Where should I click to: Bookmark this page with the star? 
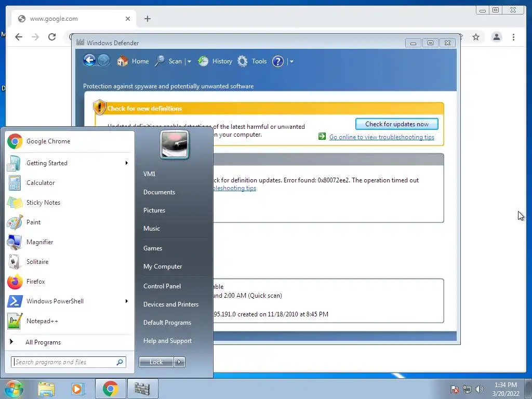(476, 37)
